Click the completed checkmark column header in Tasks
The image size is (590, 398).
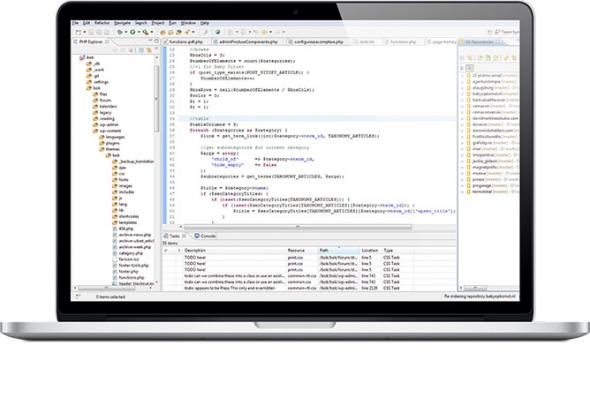166,250
